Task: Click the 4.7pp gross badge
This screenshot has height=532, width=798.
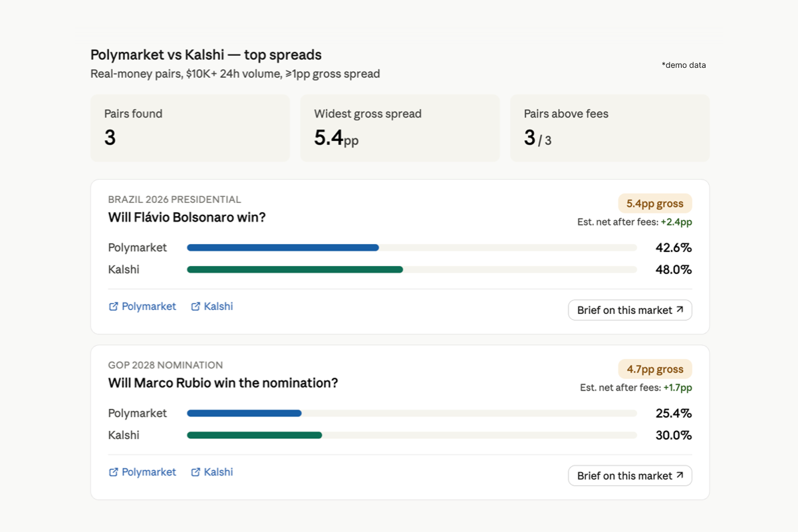Action: (655, 369)
